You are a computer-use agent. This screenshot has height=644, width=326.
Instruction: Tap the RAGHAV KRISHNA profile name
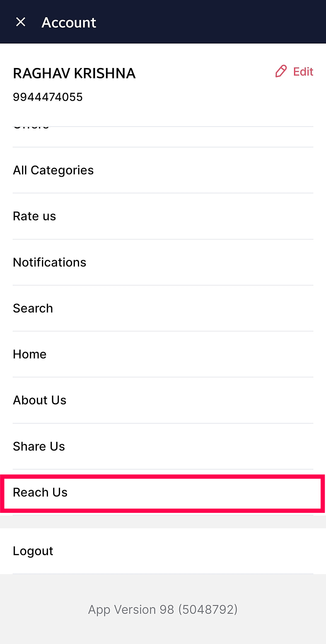74,73
